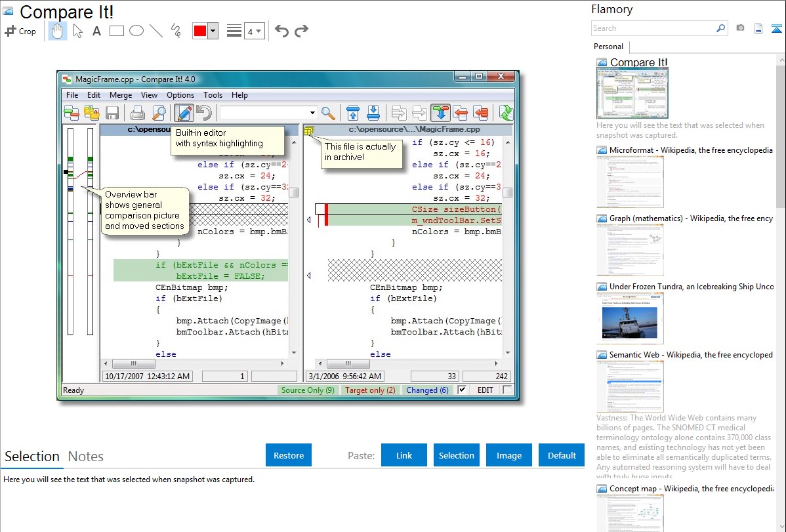Click Target only (2) status label
This screenshot has width=786, height=532.
point(370,390)
